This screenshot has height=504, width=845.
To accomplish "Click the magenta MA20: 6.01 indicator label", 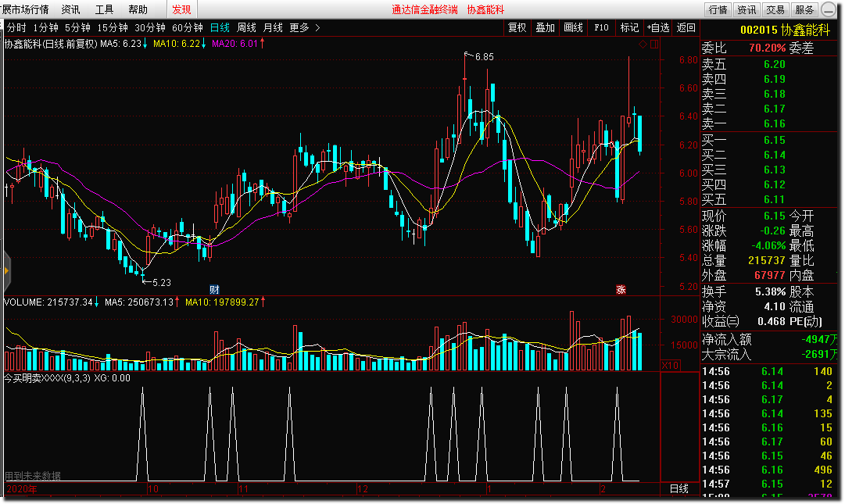I will pyautogui.click(x=235, y=44).
